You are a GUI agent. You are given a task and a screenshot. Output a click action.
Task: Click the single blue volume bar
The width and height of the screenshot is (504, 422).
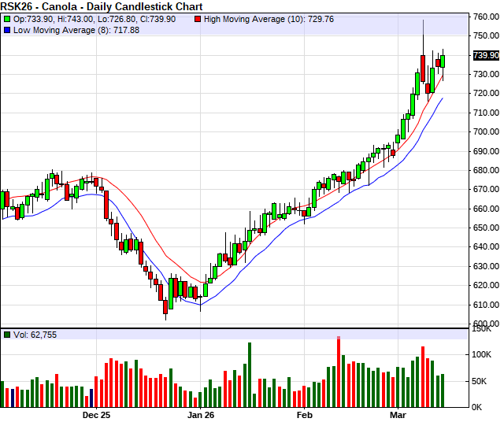(x=91, y=397)
